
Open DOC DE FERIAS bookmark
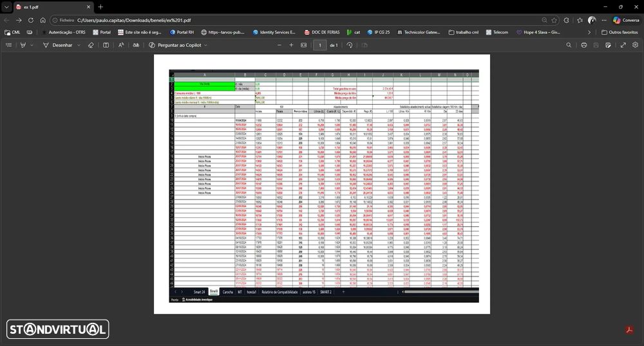coord(322,32)
